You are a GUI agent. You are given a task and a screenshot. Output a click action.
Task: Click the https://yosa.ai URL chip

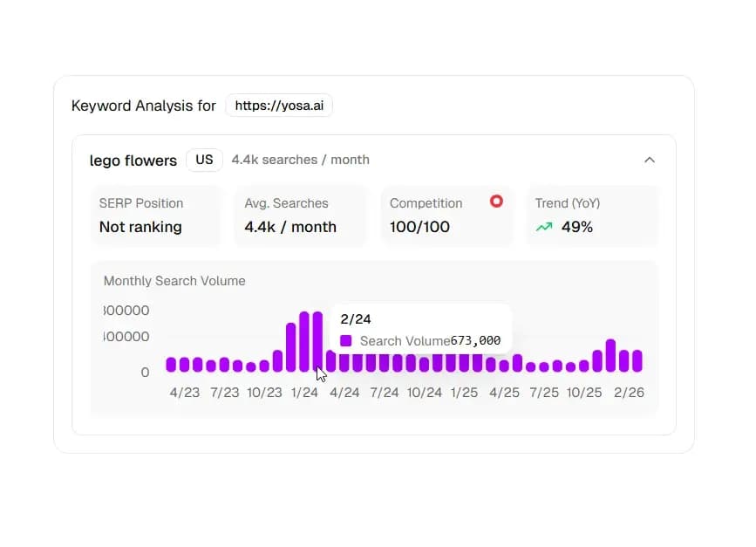(x=279, y=106)
